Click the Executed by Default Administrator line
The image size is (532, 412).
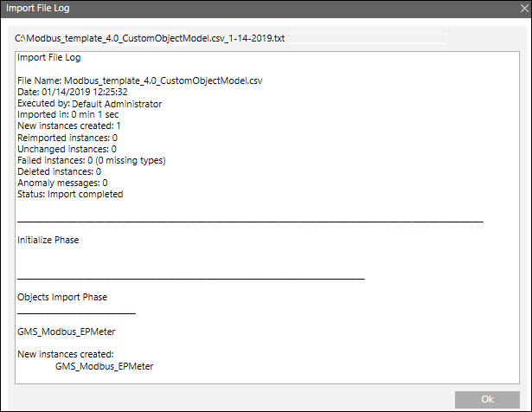[x=89, y=104]
